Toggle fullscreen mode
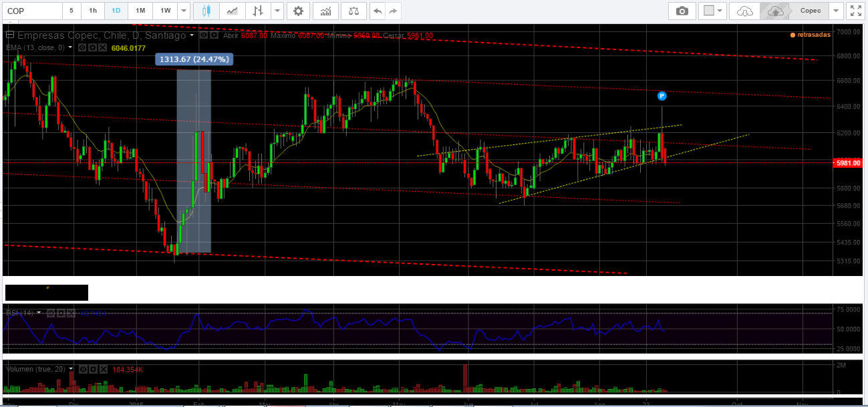 (x=855, y=11)
